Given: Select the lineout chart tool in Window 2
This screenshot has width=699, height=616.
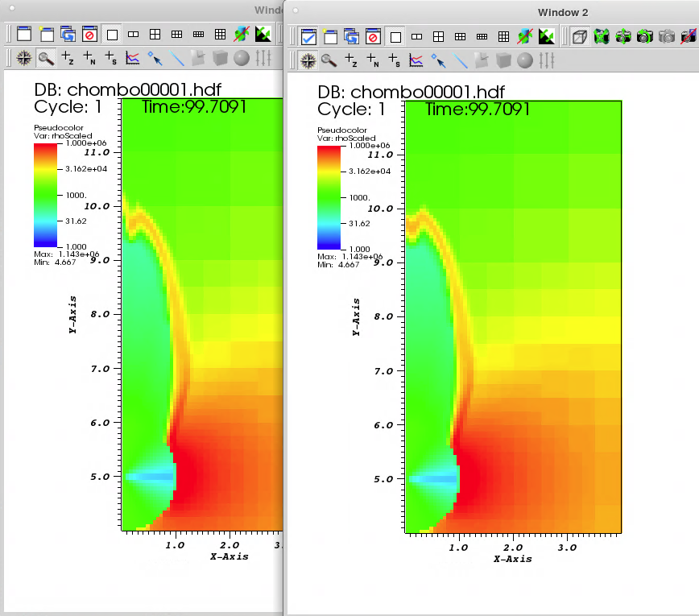Looking at the screenshot, I should (x=416, y=60).
